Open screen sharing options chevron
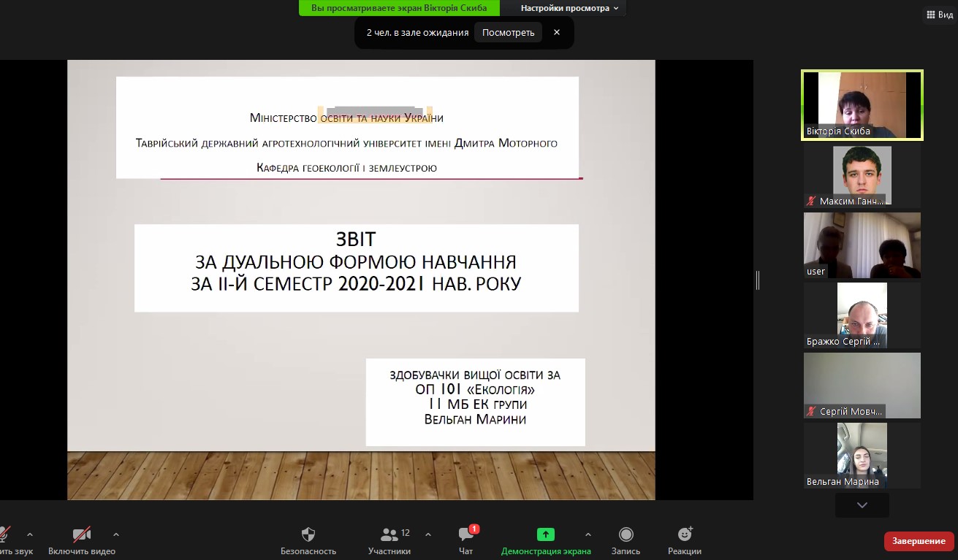This screenshot has height=560, width=958. [588, 534]
